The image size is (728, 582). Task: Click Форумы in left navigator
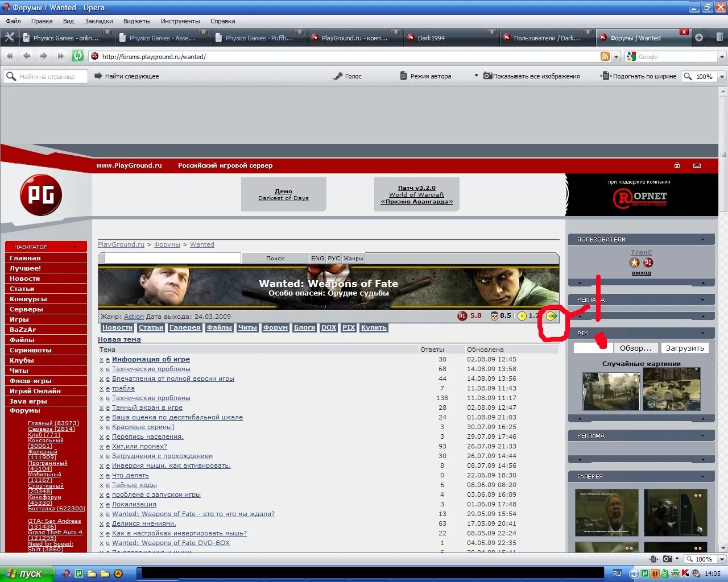25,410
